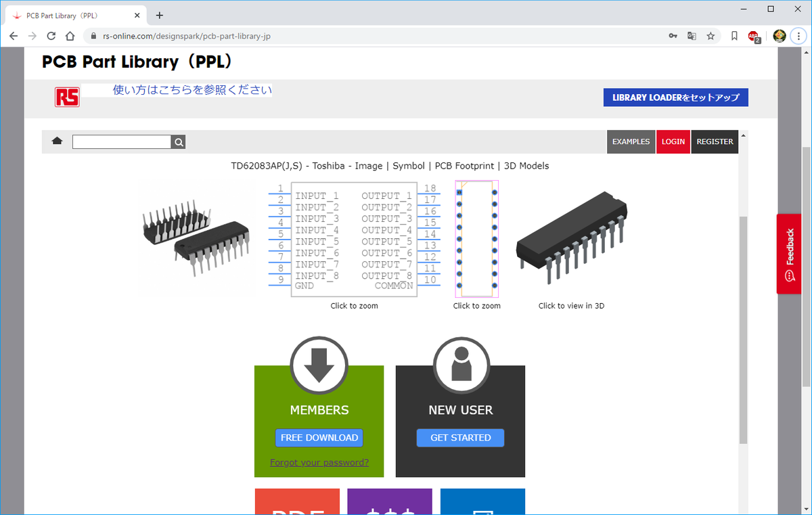Click the PCB Part Library（PPL）heading
This screenshot has width=812, height=515.
point(140,62)
